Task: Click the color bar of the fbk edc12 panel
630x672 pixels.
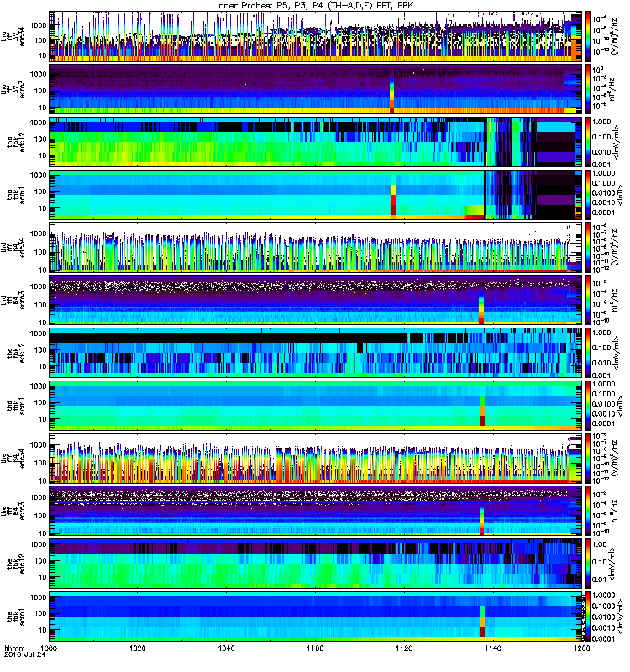Action: pyautogui.click(x=589, y=564)
